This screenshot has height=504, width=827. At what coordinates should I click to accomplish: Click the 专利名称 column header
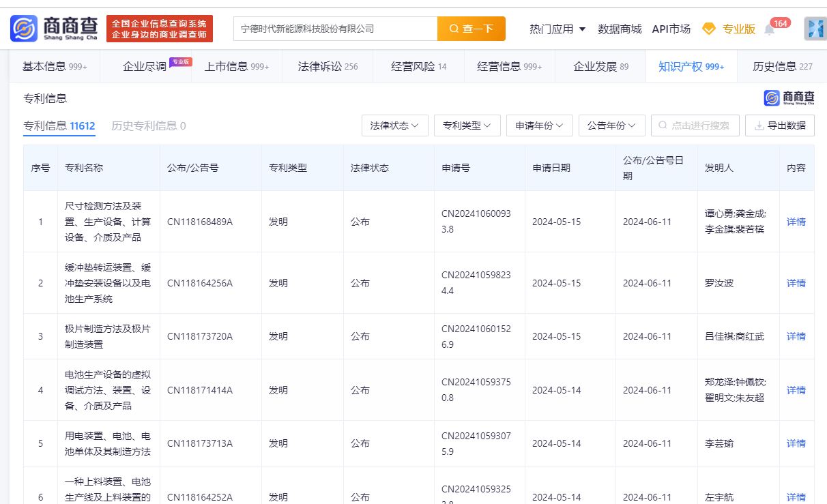pos(84,167)
